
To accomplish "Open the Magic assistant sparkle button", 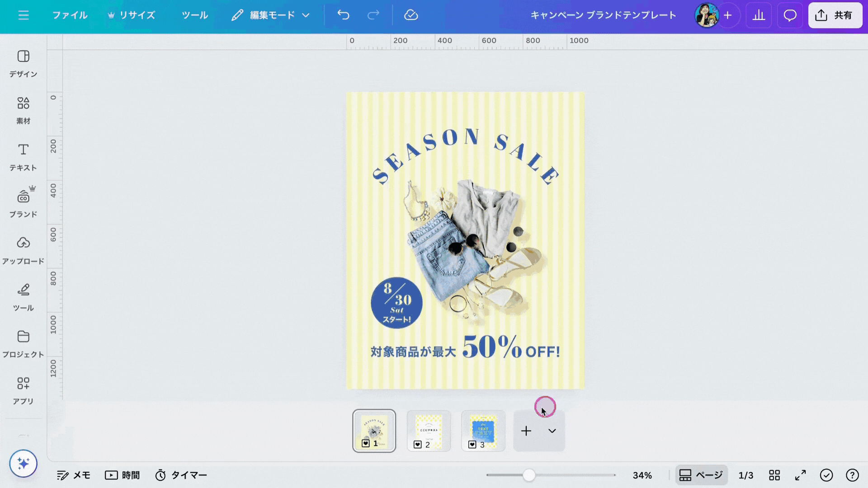I will click(x=24, y=463).
